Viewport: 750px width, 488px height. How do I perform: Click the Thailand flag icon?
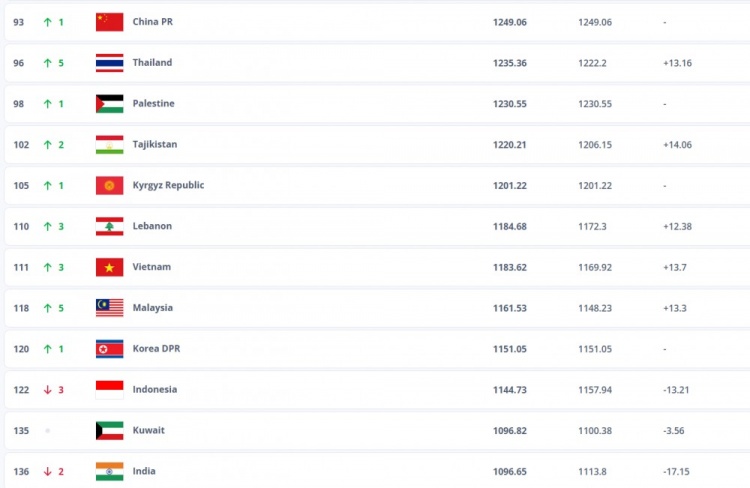pyautogui.click(x=109, y=62)
